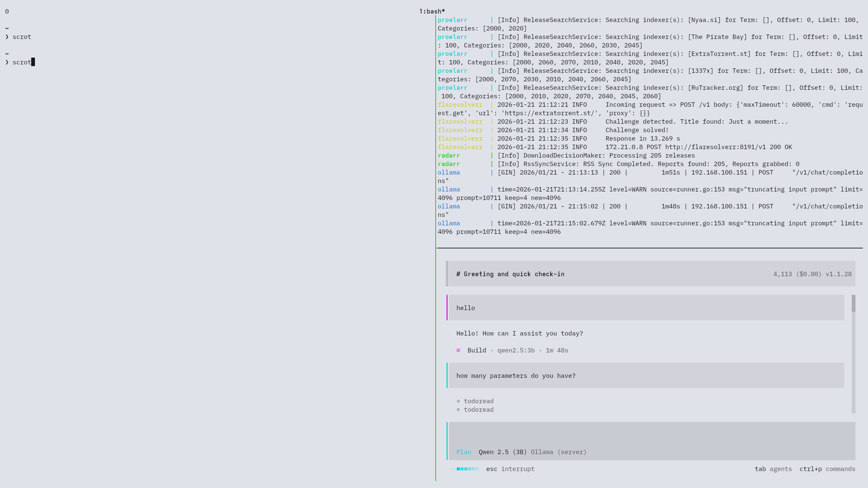Image resolution: width=868 pixels, height=488 pixels.
Task: Open model picker via Qwen 2.5 (3B)
Action: click(x=502, y=452)
